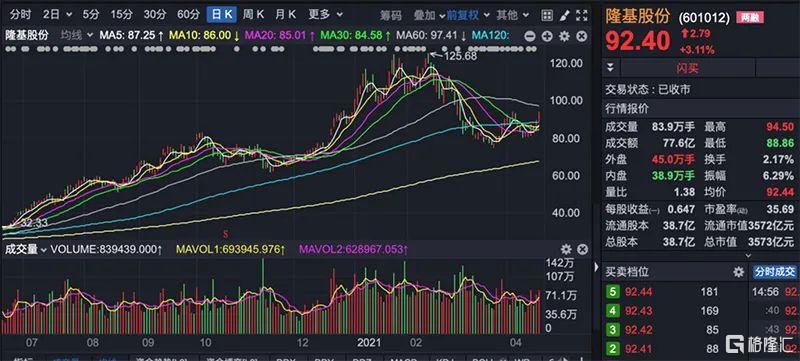Toggle the 筹码 chip distribution view
This screenshot has width=800, height=361.
[391, 15]
